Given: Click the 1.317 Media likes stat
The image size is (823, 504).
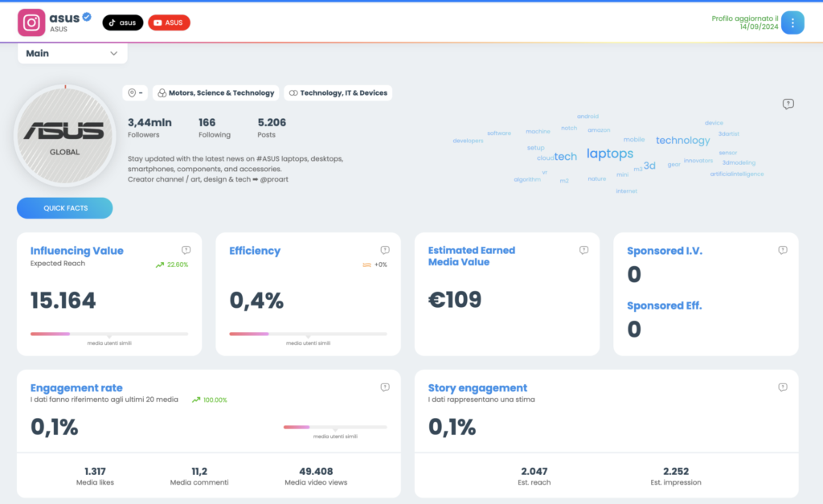Looking at the screenshot, I should (x=95, y=476).
